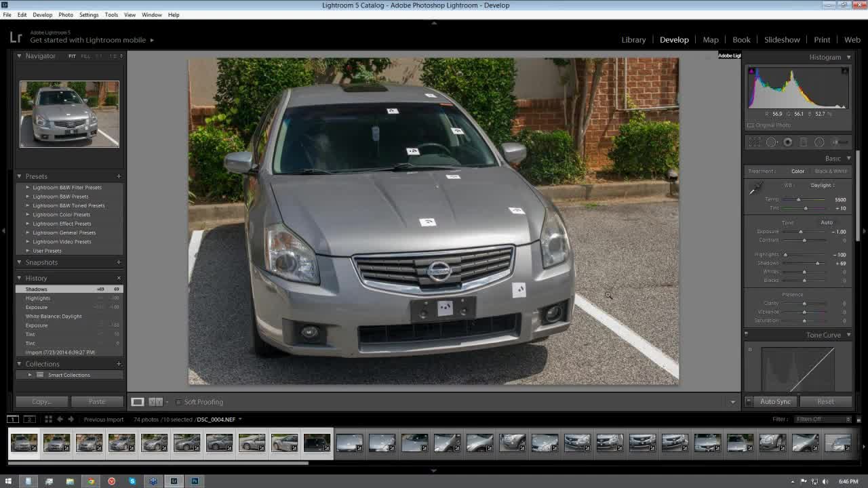868x488 pixels.
Task: Click the Lightroom Lr logo
Action: (16, 37)
